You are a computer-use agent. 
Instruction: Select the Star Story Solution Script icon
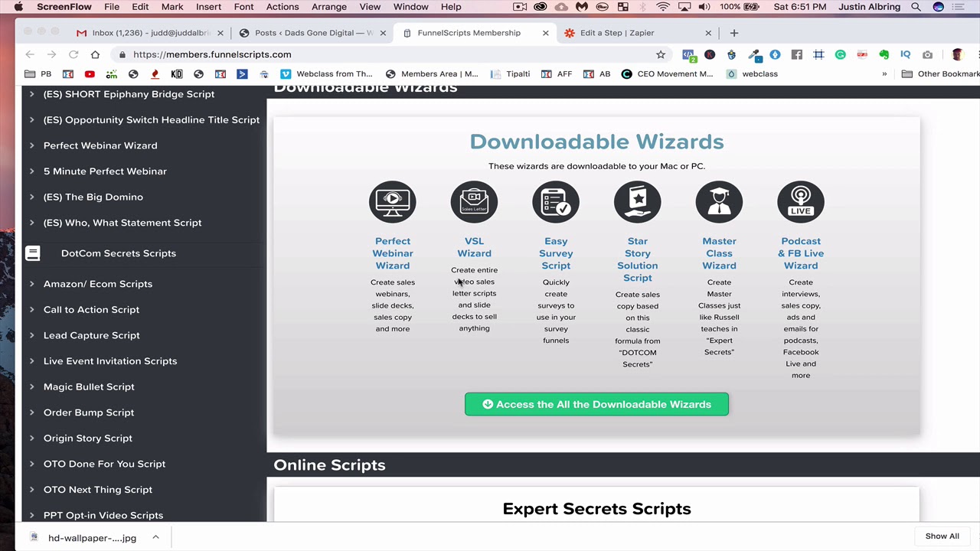click(637, 201)
